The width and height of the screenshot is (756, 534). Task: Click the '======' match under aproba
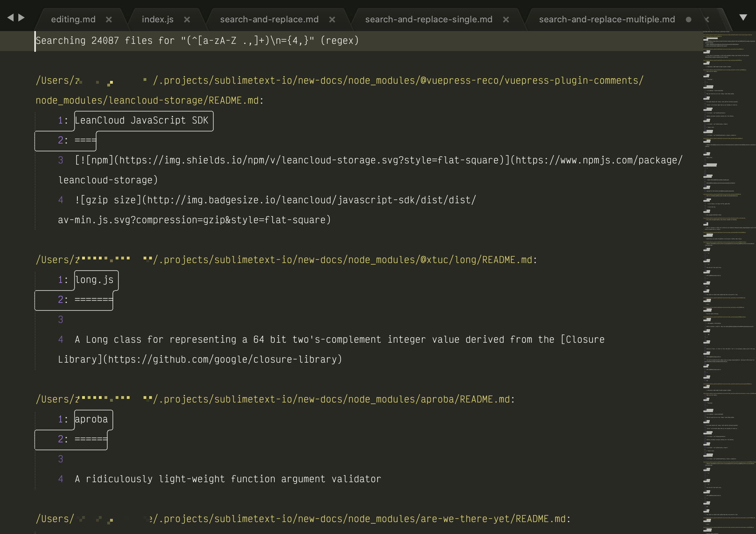point(91,439)
